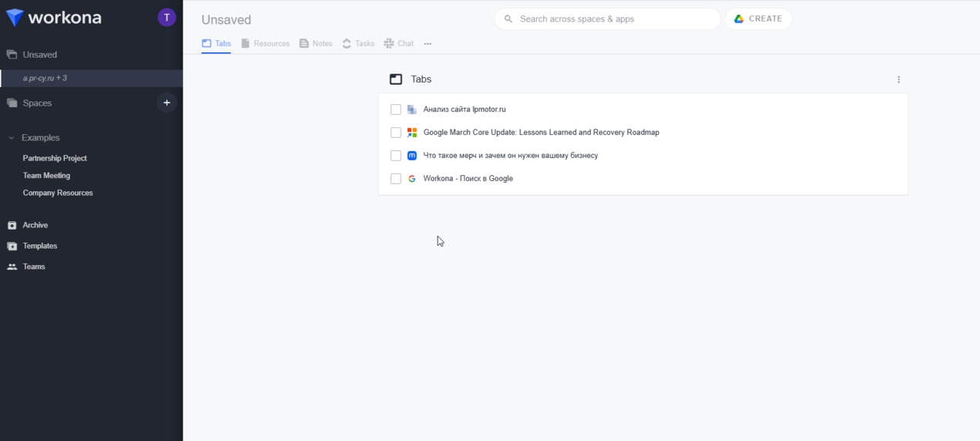The height and width of the screenshot is (441, 980).
Task: Check the Анализ сайта lpmotor.ru tab
Action: [396, 109]
